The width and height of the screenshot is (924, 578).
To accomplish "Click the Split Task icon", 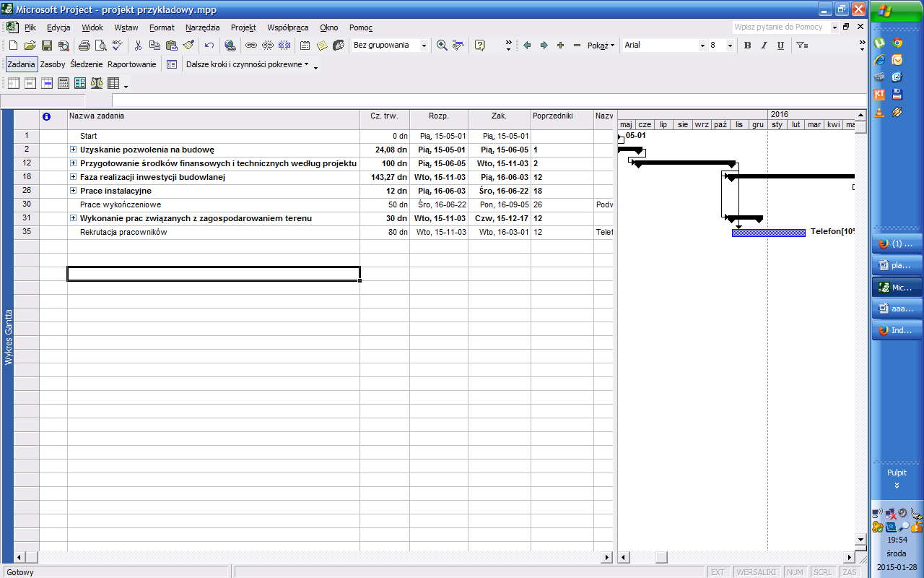I will point(284,46).
